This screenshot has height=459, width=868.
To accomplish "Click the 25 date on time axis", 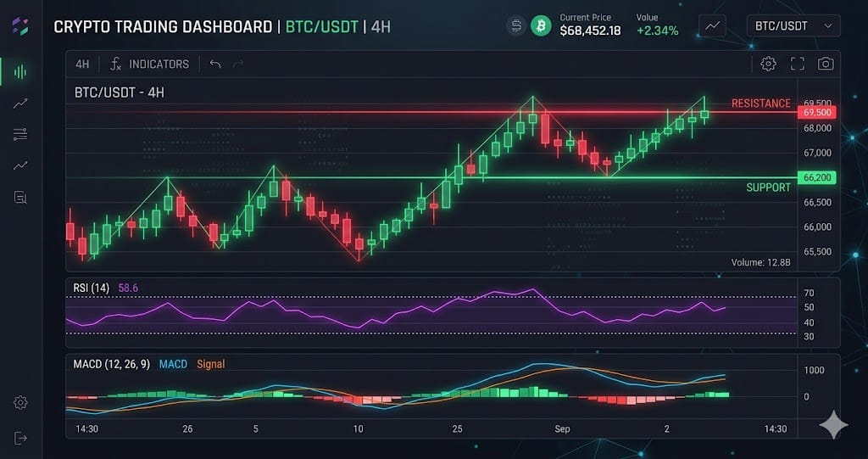I will click(457, 429).
